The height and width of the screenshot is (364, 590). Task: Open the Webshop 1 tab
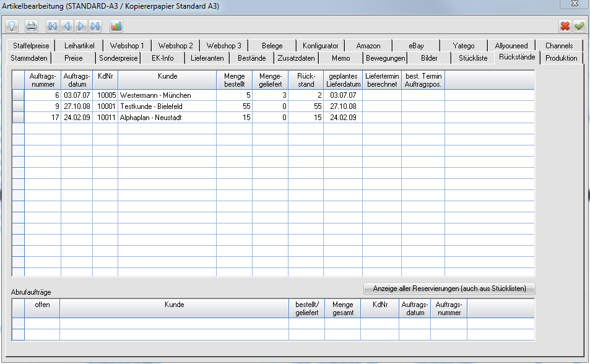(127, 46)
